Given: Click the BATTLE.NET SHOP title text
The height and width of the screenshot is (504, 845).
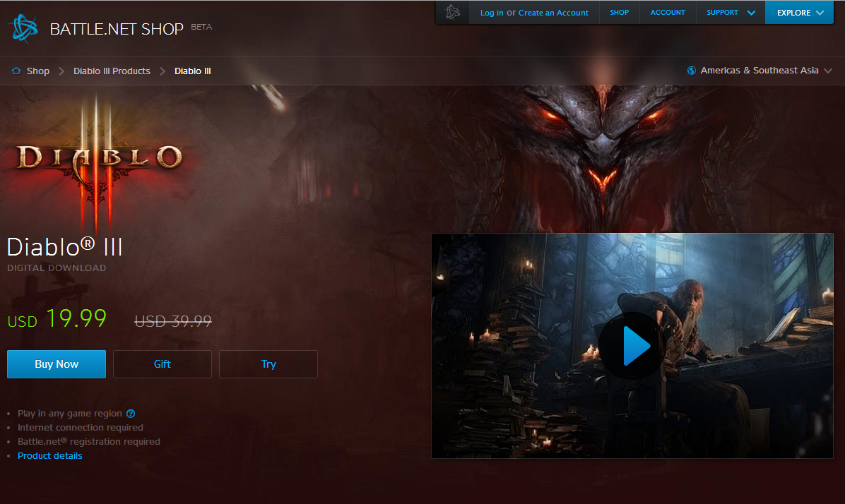Looking at the screenshot, I should (117, 29).
